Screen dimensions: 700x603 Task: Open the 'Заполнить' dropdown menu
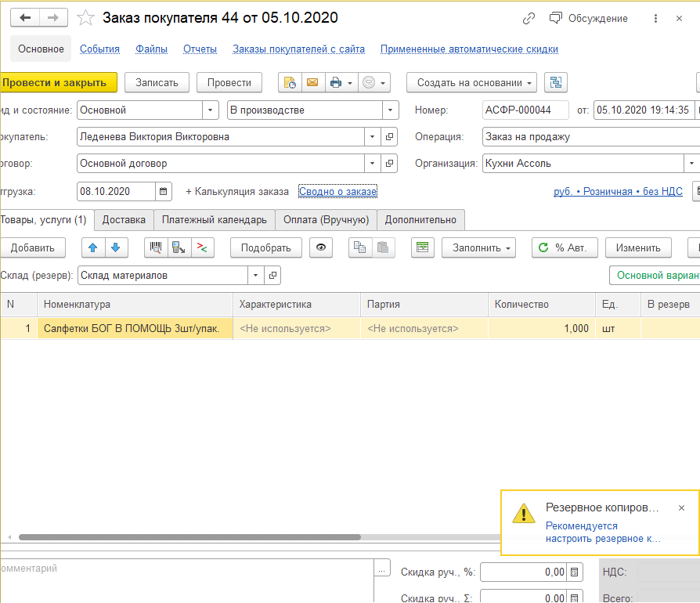click(x=478, y=247)
